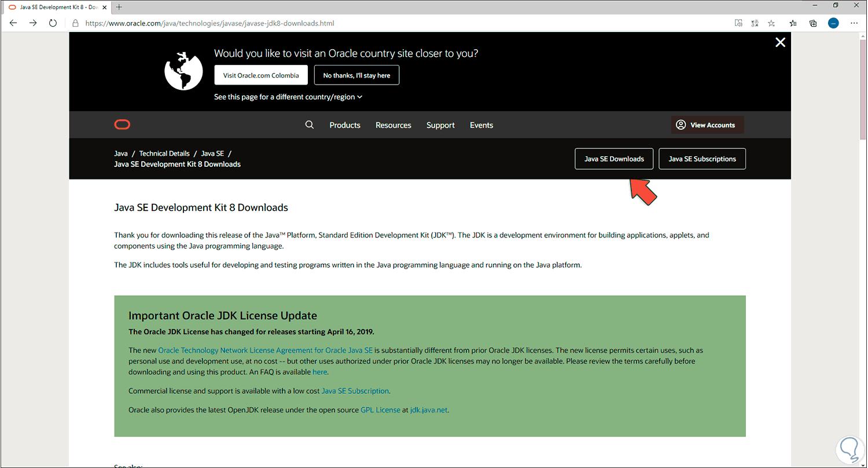The image size is (868, 468).
Task: Click 'Important Oracle JDK License Update' heading
Action: point(223,316)
